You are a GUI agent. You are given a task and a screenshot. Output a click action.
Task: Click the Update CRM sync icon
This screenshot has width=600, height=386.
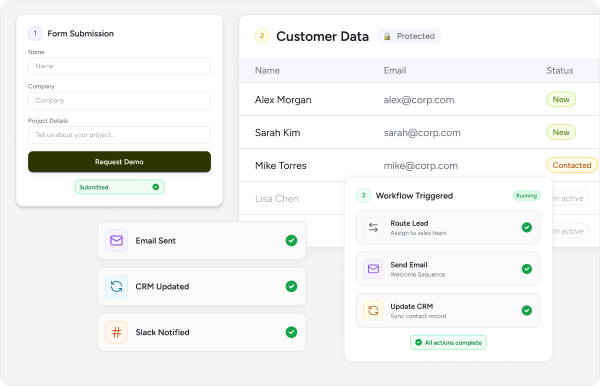click(x=373, y=311)
